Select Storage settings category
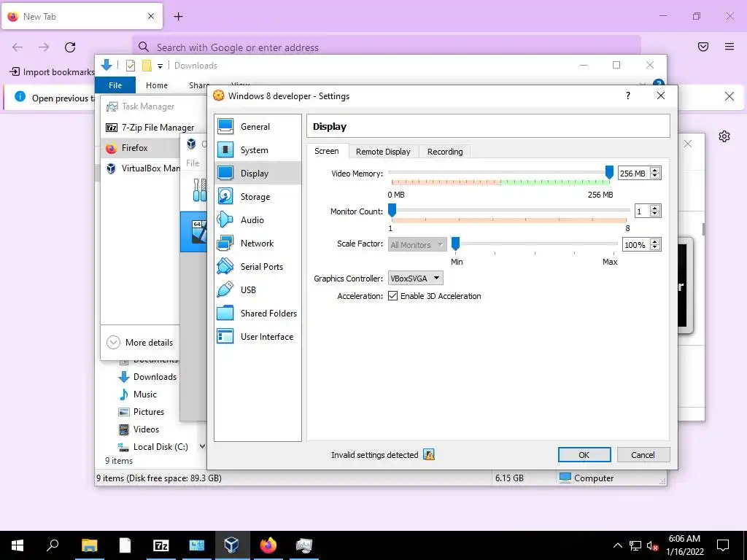 click(258, 197)
